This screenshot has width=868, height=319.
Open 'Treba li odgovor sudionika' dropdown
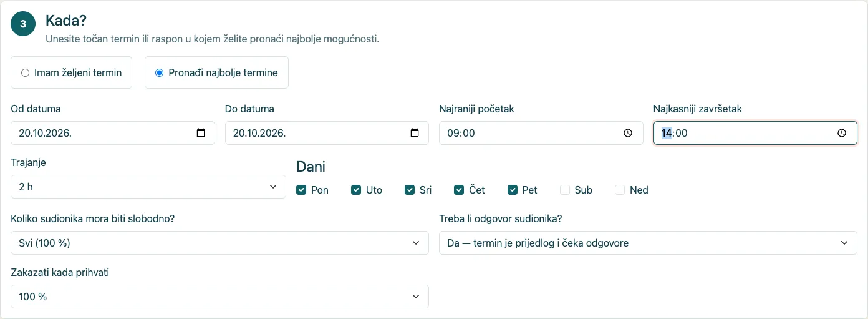(648, 243)
